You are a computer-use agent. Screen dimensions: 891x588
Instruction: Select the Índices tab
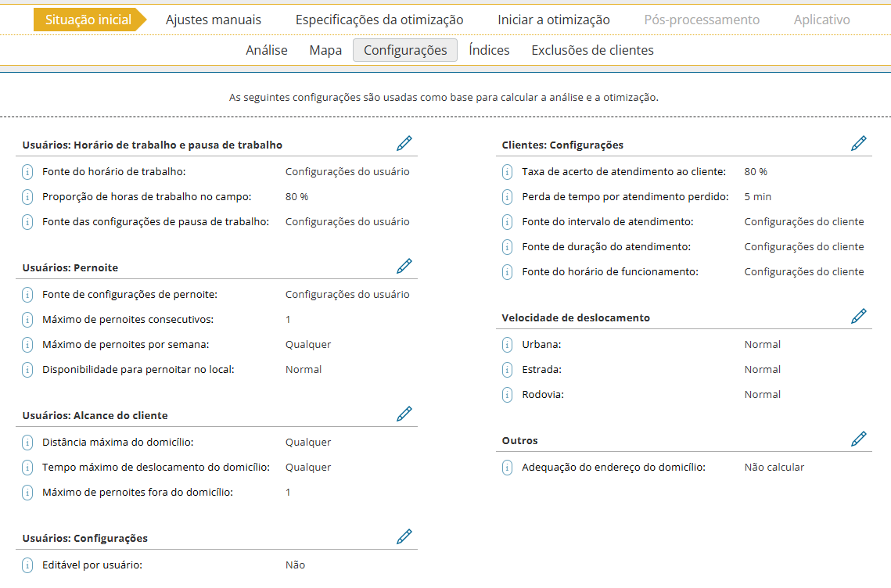pos(489,50)
